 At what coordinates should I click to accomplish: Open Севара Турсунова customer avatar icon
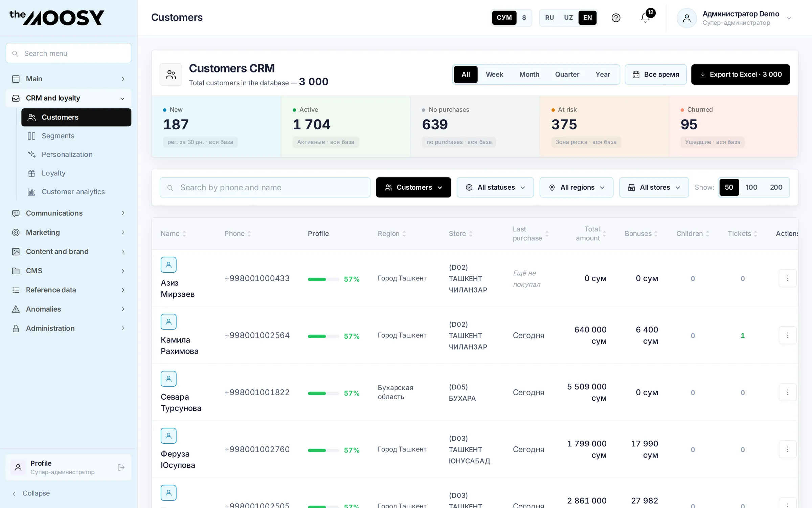168,379
